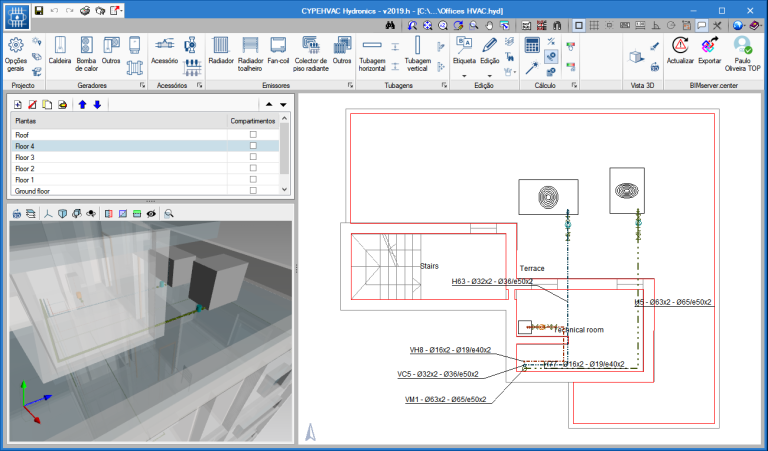Open the export quick-access dropdown arrow
This screenshot has width=768, height=451.
pyautogui.click(x=121, y=11)
